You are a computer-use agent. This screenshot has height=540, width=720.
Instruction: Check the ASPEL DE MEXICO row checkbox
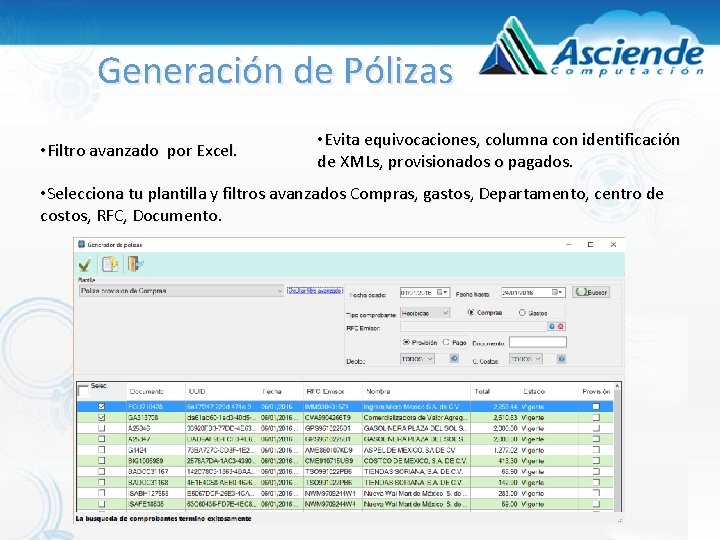(x=102, y=450)
